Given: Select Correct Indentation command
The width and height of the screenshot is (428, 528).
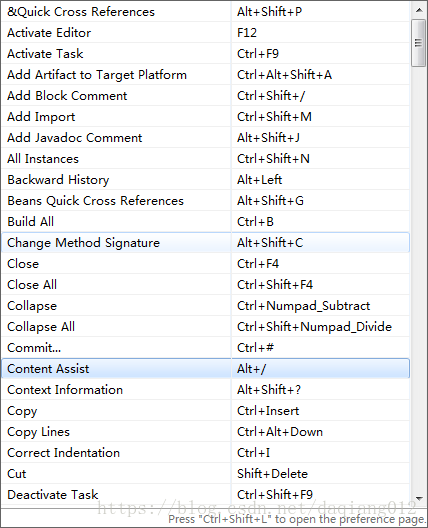Looking at the screenshot, I should [x=205, y=453].
